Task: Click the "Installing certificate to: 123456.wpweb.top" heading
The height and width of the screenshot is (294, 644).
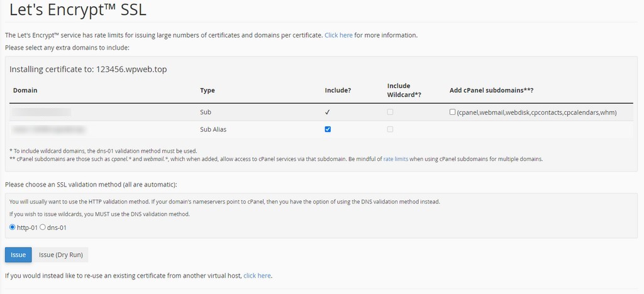Action: (88, 69)
